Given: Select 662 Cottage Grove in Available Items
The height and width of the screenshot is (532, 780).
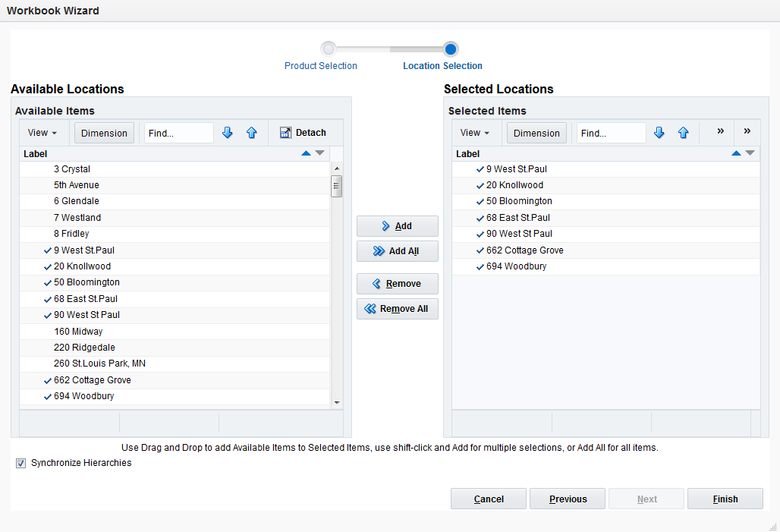Looking at the screenshot, I should click(175, 379).
